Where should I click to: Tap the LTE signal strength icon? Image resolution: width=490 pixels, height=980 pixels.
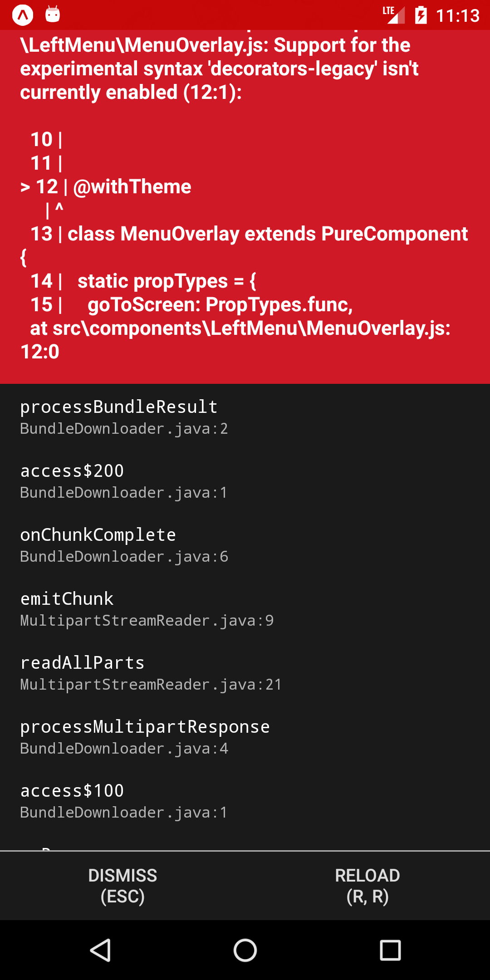tap(393, 15)
